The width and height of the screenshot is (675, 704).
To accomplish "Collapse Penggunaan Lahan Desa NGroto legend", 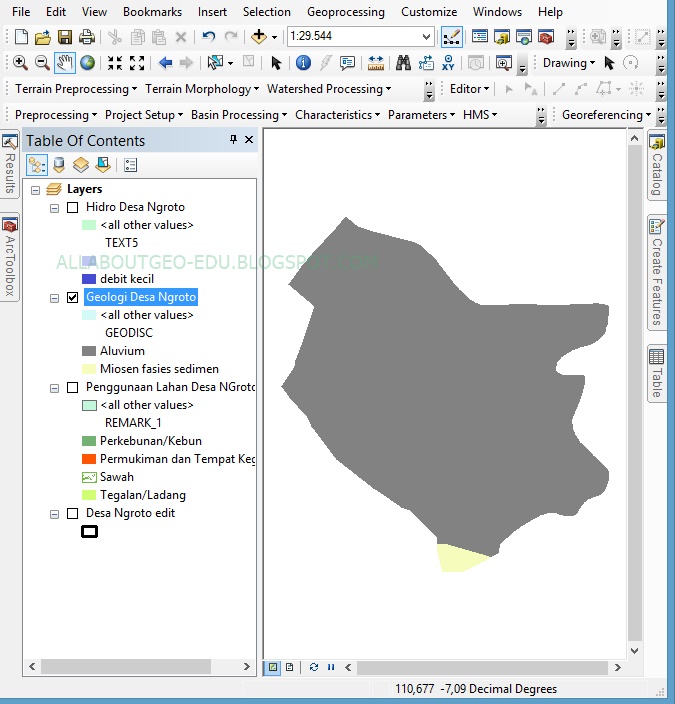I will pos(54,388).
